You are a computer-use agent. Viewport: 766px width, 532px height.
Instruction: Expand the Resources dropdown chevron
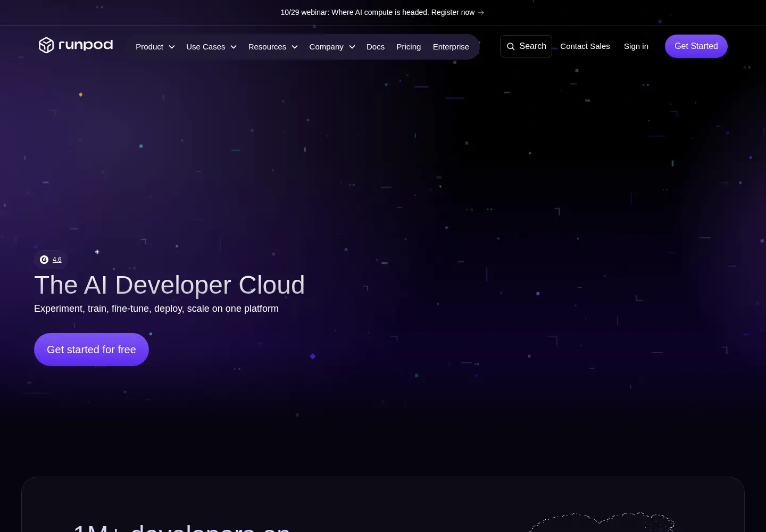click(x=295, y=47)
